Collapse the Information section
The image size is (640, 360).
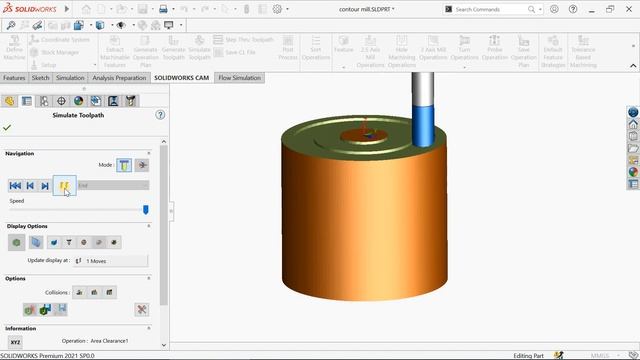(x=149, y=328)
